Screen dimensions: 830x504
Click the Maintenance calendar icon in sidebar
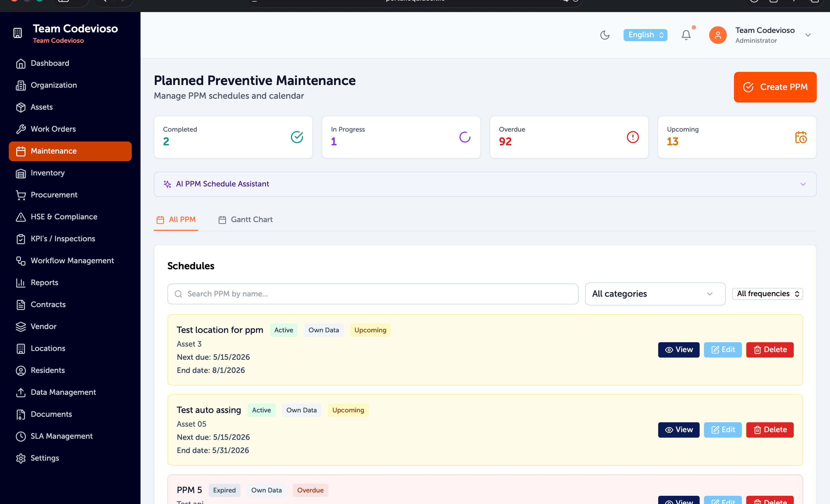pos(21,151)
